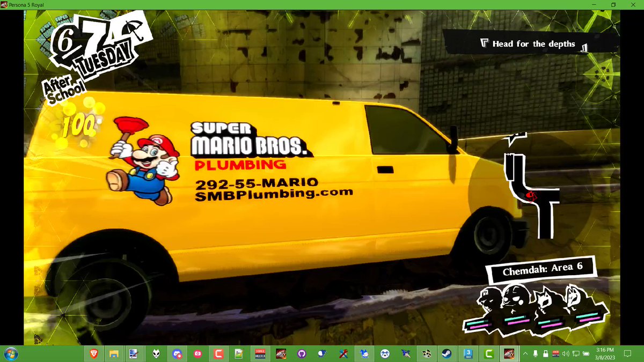Open the volume control in the tray
644x362 pixels.
[x=565, y=354]
